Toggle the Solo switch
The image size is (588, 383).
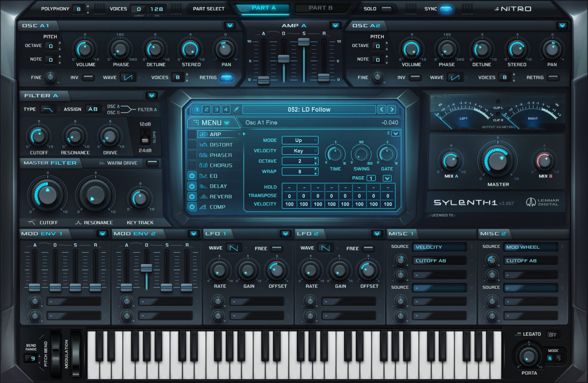click(386, 9)
